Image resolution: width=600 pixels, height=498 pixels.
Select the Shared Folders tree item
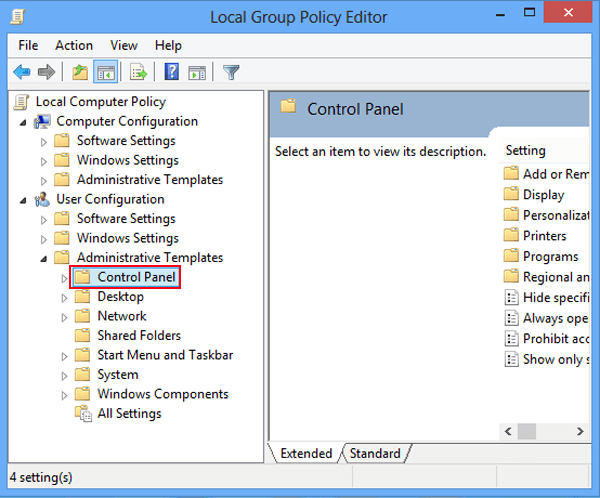point(139,335)
